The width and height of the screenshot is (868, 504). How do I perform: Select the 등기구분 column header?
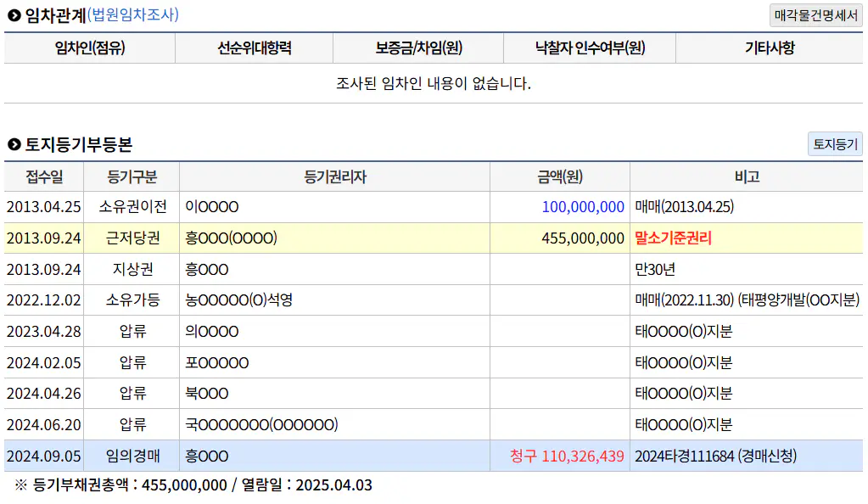click(132, 176)
